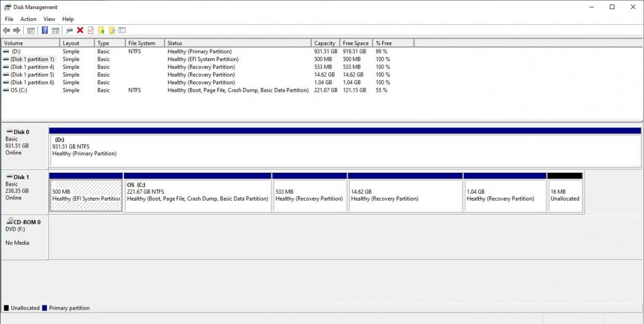Sort by the File System column header

click(x=145, y=43)
